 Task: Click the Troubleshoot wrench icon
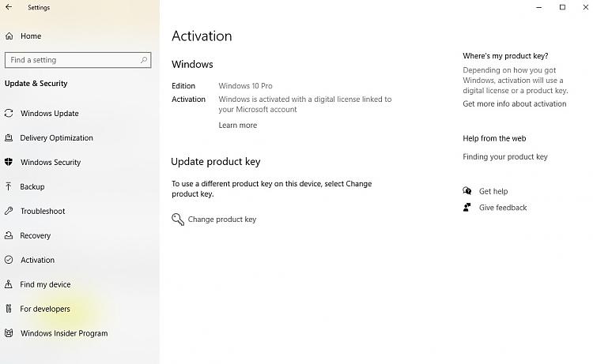pyautogui.click(x=9, y=211)
